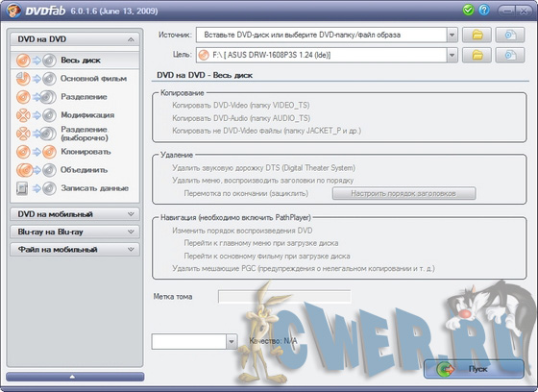538x392 pixels.
Task: Choose the Основной фильм mode icon
Action: (37, 79)
